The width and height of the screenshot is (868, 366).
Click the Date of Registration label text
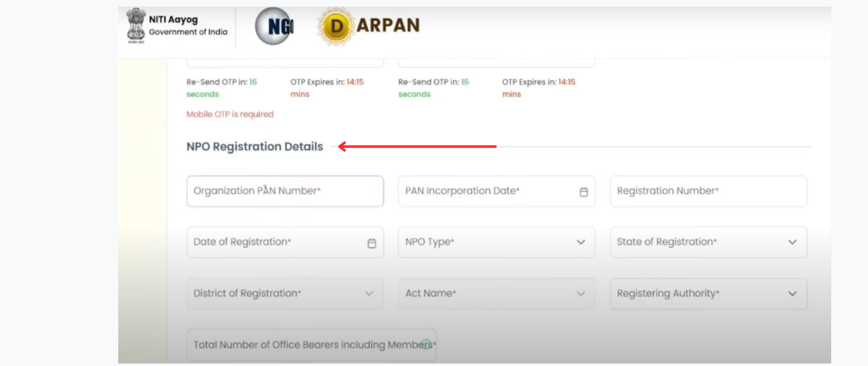coord(241,242)
